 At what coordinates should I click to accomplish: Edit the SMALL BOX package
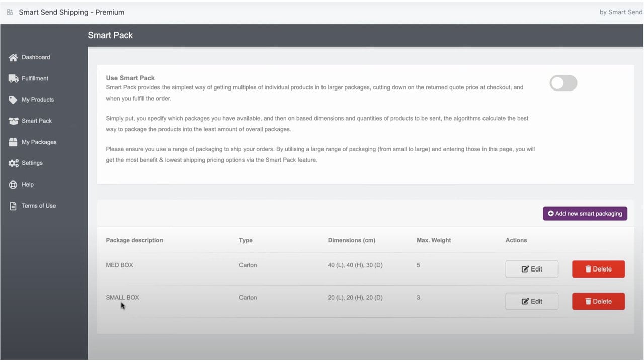click(x=532, y=301)
